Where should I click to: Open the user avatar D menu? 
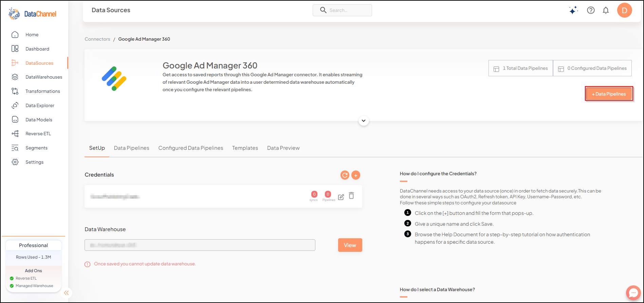point(624,10)
